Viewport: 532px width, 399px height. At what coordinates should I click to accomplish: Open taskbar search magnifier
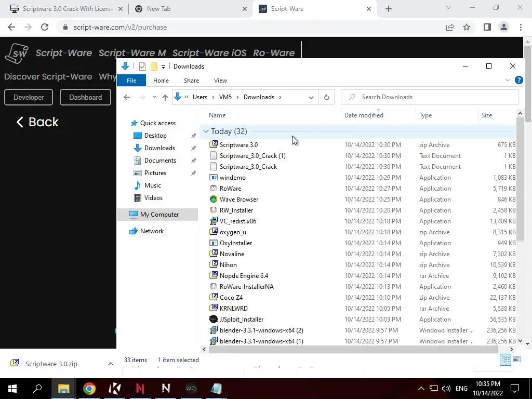[x=37, y=388]
